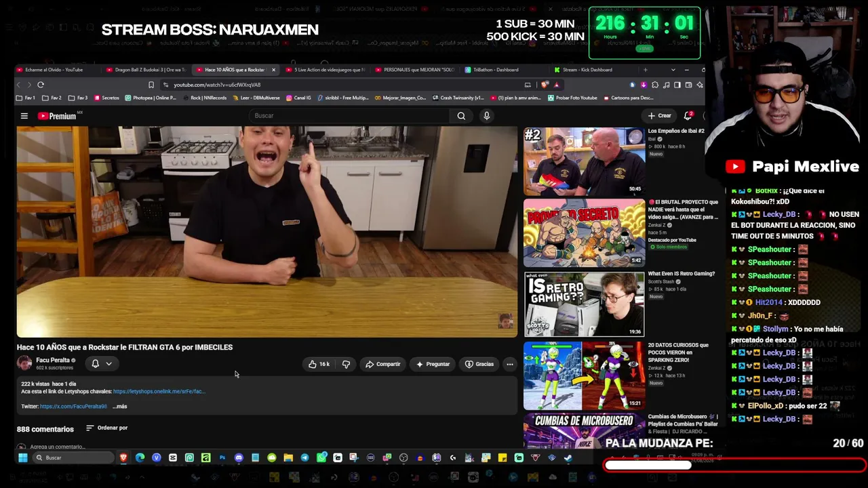Switch to the 'Dragon Ball Z Budokai 3' tab
The width and height of the screenshot is (868, 488).
(146, 70)
